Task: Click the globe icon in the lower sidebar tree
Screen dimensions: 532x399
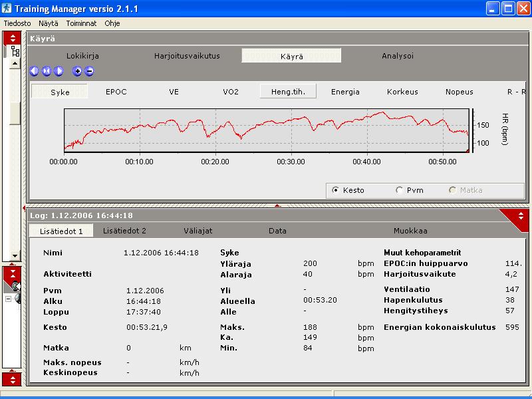Action: click(x=18, y=299)
